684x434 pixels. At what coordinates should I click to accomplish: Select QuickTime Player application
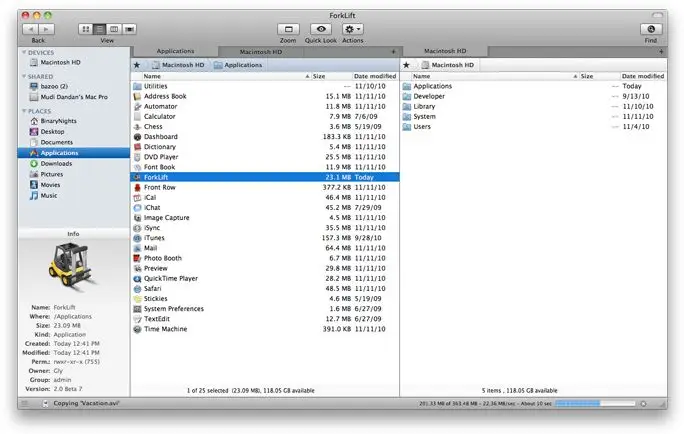[x=265, y=278]
